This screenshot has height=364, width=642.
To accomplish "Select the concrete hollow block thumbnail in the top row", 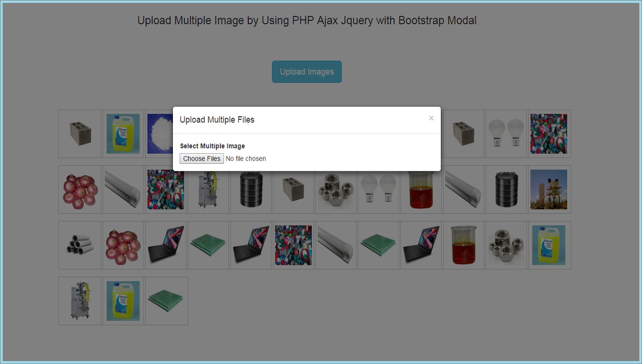I will pyautogui.click(x=79, y=133).
